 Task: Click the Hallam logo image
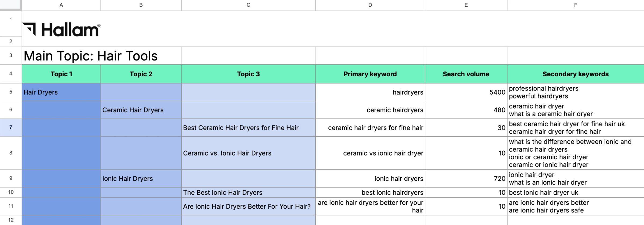click(x=61, y=29)
